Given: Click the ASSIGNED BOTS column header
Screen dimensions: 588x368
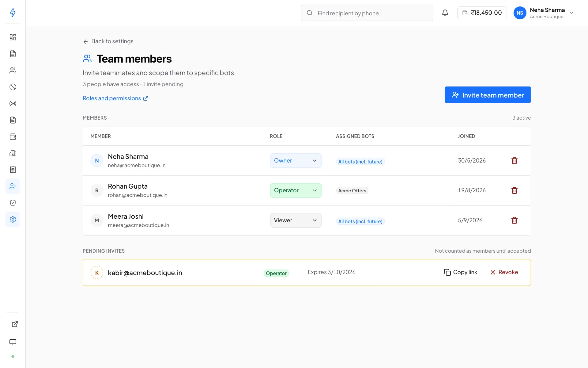Looking at the screenshot, I should [x=355, y=136].
